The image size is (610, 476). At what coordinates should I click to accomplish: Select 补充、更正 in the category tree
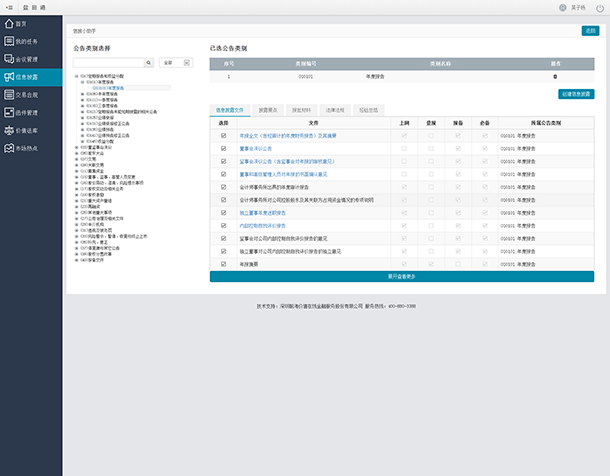click(x=94, y=242)
